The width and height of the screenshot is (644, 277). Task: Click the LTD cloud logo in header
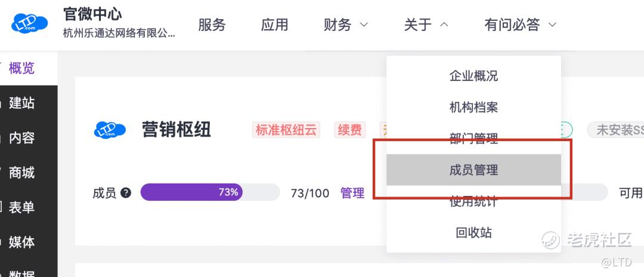32,24
